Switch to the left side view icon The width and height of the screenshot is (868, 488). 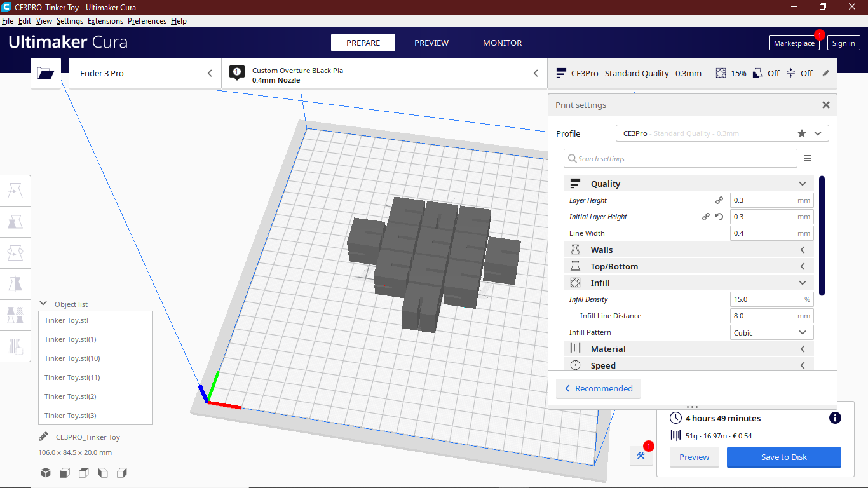click(103, 473)
